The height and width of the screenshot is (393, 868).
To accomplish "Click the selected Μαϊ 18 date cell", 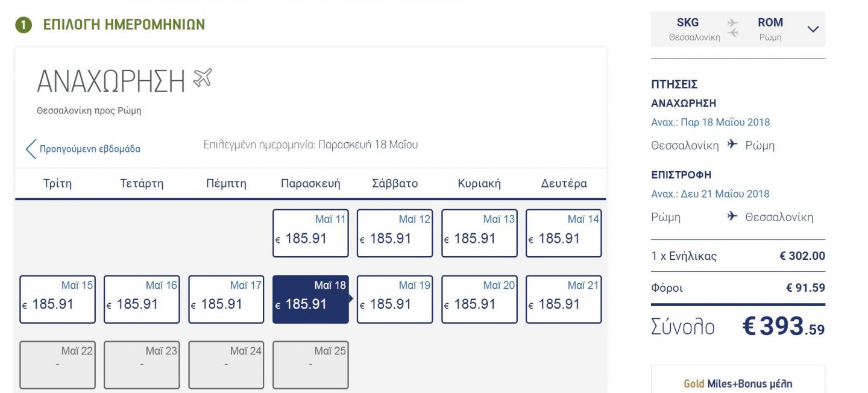I will click(x=310, y=300).
